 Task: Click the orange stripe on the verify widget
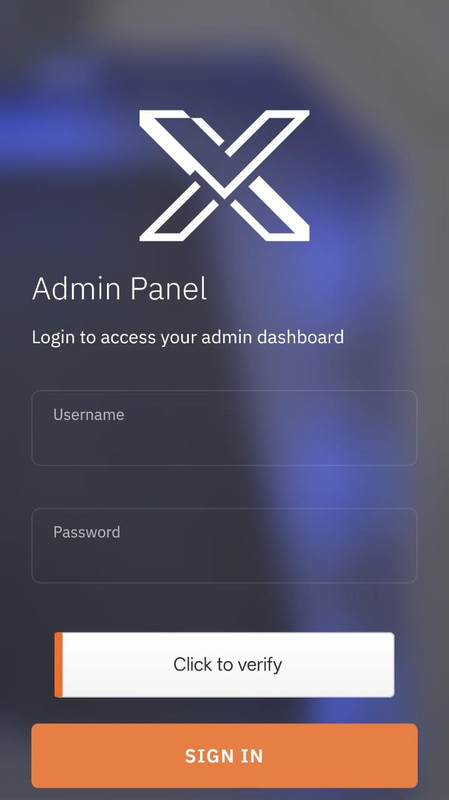tap(58, 665)
